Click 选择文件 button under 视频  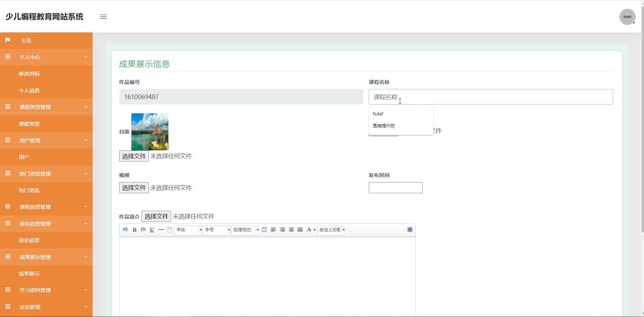[x=134, y=188]
